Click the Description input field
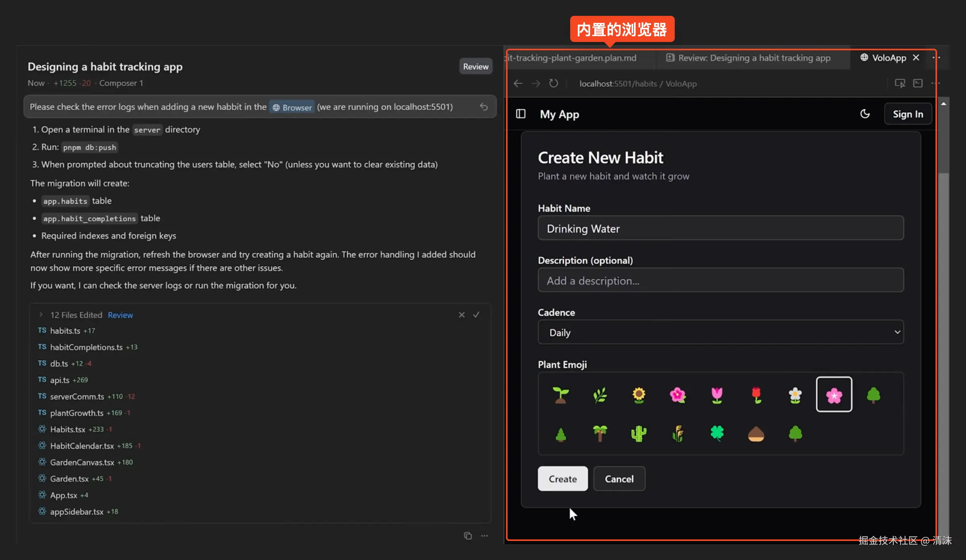The width and height of the screenshot is (966, 560). coord(720,280)
